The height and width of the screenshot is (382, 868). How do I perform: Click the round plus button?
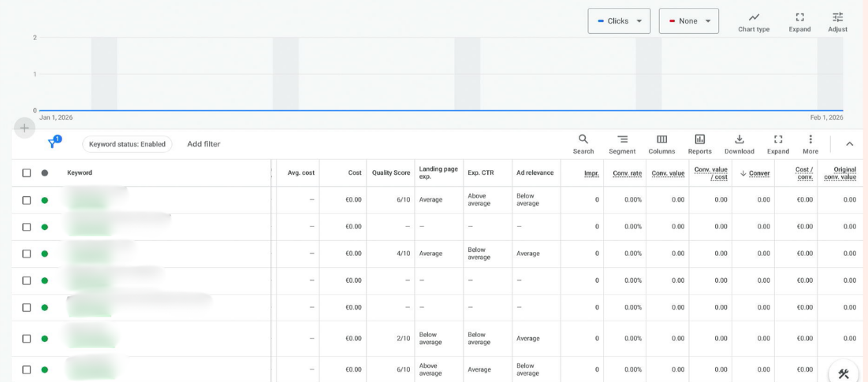[x=24, y=128]
